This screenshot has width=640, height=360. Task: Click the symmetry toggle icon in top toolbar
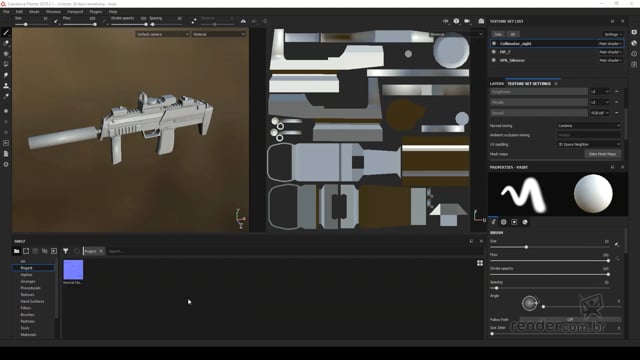click(x=243, y=21)
